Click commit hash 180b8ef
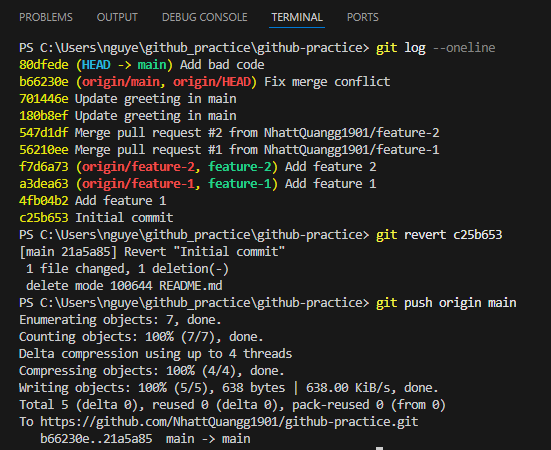The width and height of the screenshot is (551, 450). [44, 116]
